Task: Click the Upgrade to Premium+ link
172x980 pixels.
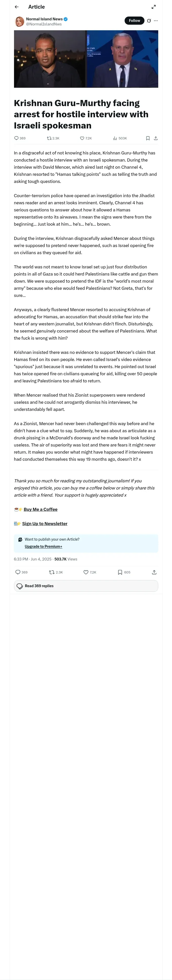Action: 44,546
